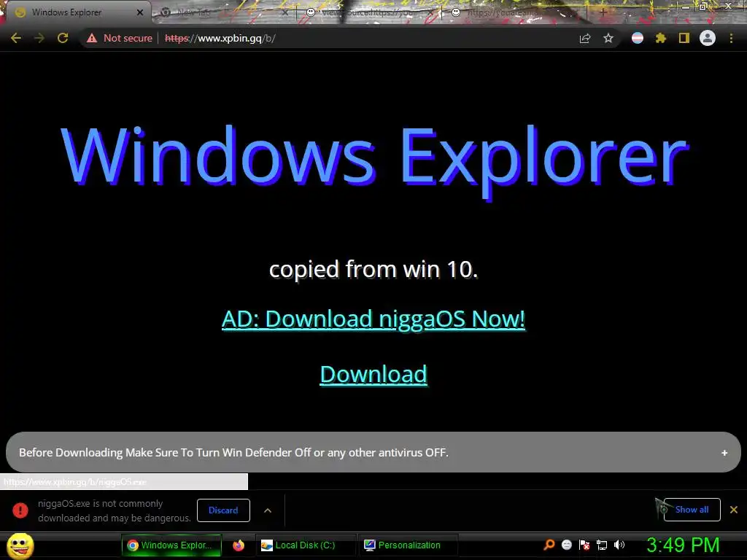The height and width of the screenshot is (560, 747).
Task: Open Chrome's three-dot menu
Action: point(731,38)
